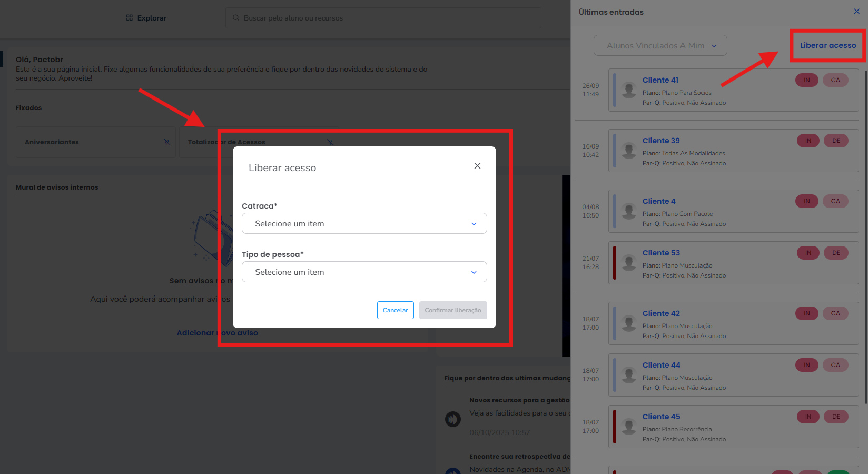Open the Catraca dropdown
The width and height of the screenshot is (868, 474).
coord(364,224)
